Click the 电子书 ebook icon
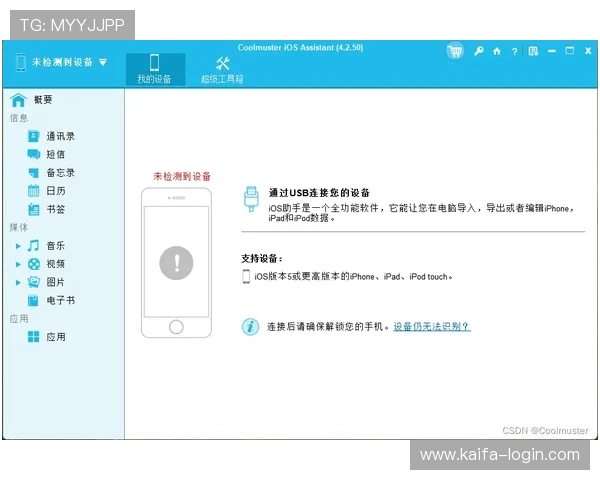 pyautogui.click(x=34, y=300)
